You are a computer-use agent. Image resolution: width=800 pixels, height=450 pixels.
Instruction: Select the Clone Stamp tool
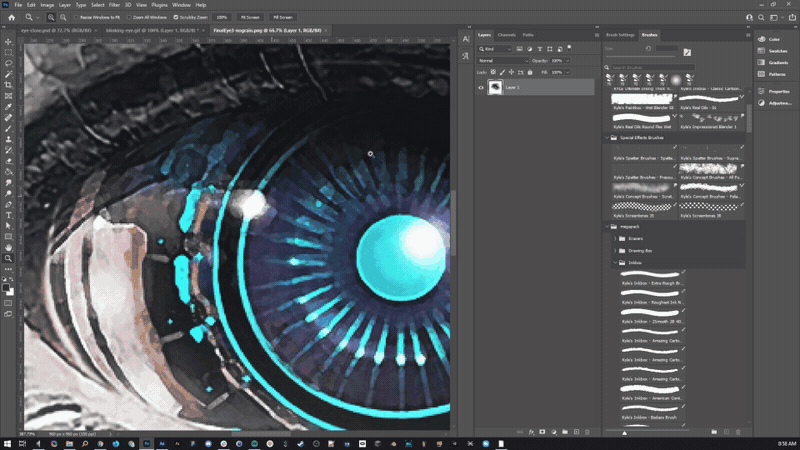8,139
